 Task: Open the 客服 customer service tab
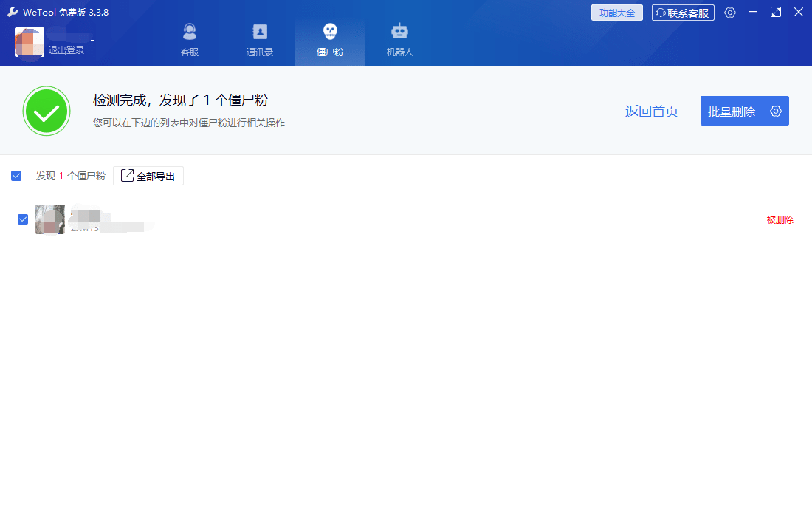click(190, 41)
